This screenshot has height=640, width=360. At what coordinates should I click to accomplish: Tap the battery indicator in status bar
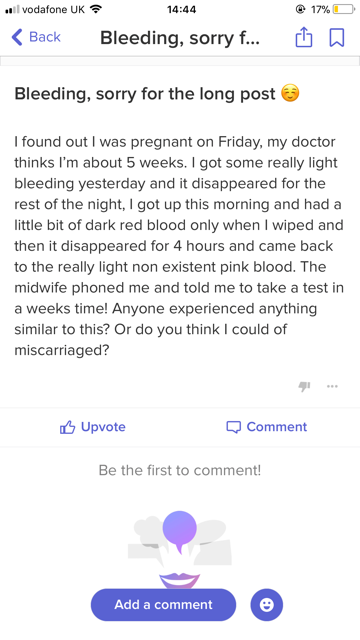[344, 9]
